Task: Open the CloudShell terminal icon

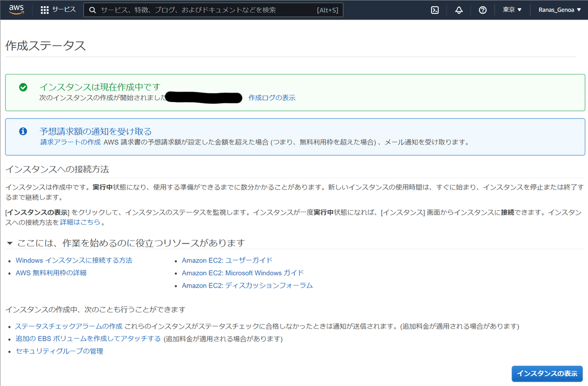Action: pyautogui.click(x=435, y=10)
